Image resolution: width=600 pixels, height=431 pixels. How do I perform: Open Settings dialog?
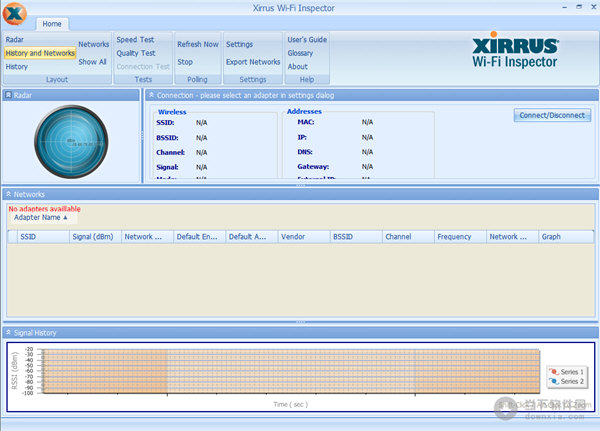(239, 44)
